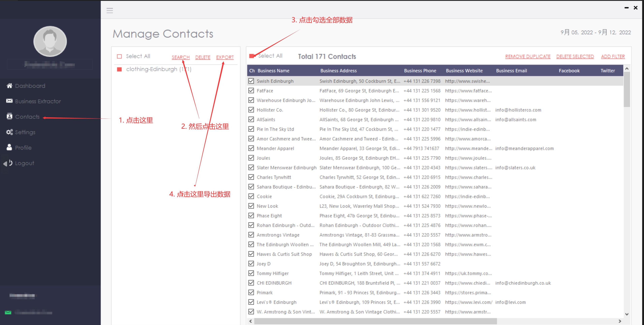Click vertical scrollbar up arrow
This screenshot has height=325, width=644.
(x=627, y=68)
